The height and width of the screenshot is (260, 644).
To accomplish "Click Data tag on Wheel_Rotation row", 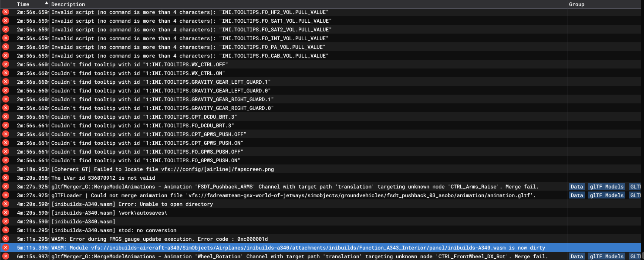I will coord(577,257).
